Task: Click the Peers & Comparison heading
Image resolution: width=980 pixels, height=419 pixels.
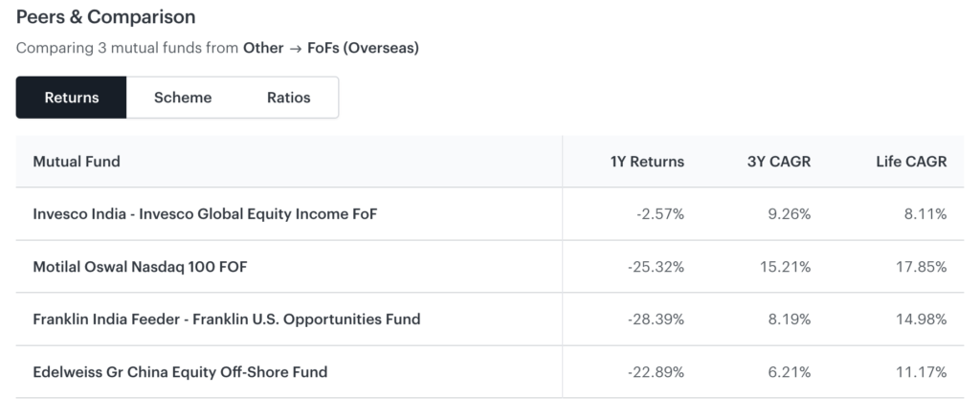Action: 105,17
